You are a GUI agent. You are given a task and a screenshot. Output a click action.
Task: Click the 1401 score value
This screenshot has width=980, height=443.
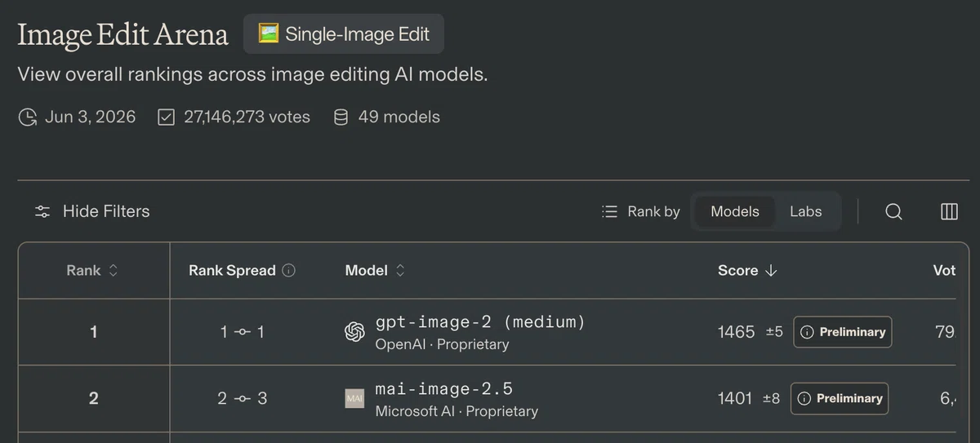pos(734,398)
